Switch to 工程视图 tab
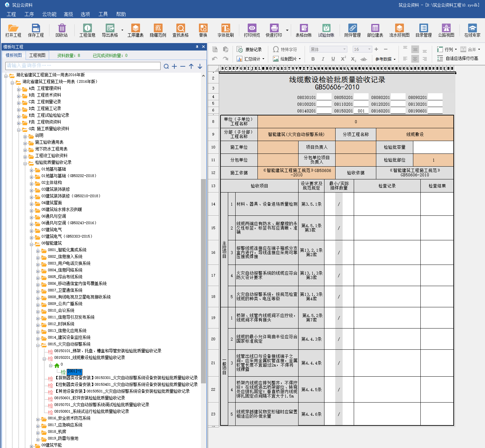Image resolution: width=485 pixels, height=448 pixels. tap(37, 55)
